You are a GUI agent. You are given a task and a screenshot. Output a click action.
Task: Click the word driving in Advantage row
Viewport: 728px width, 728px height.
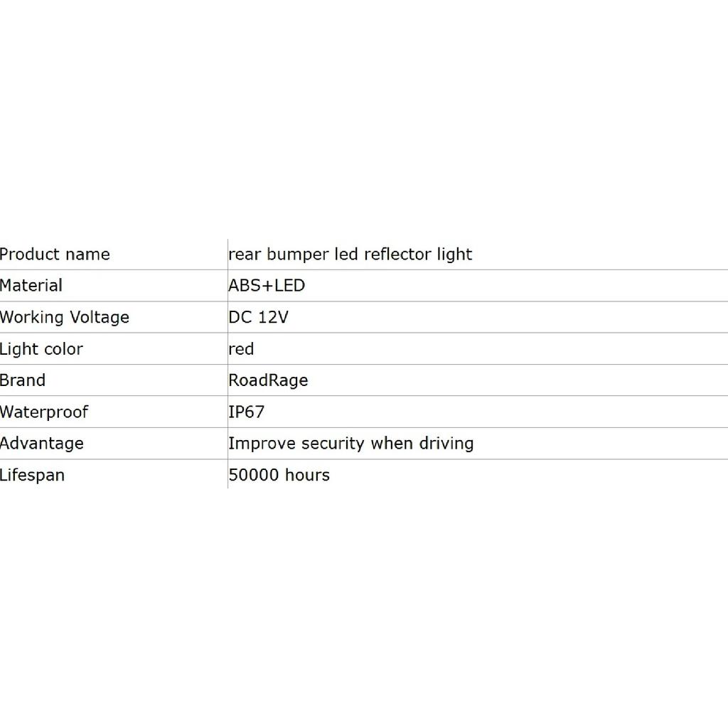pos(446,444)
